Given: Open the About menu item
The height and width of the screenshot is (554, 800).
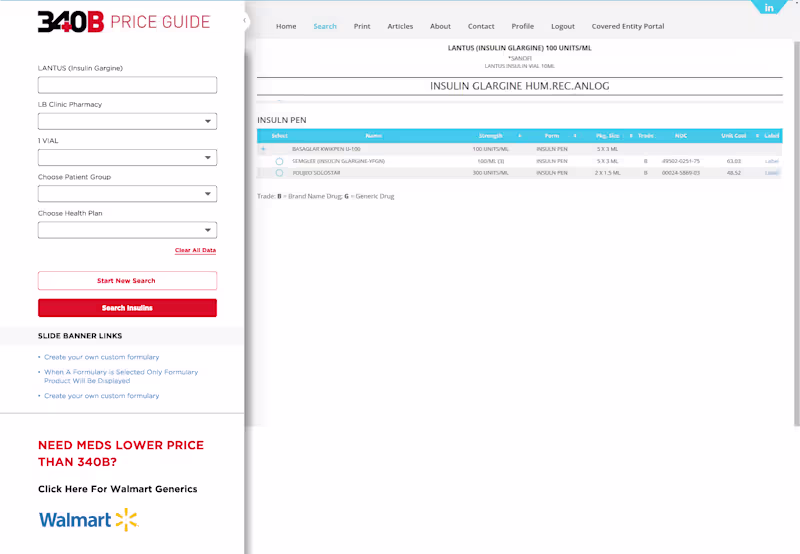Looking at the screenshot, I should pos(440,26).
